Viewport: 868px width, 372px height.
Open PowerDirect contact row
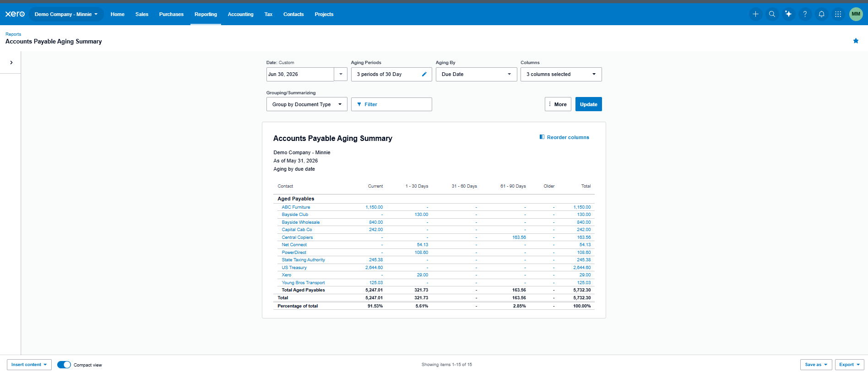point(294,253)
